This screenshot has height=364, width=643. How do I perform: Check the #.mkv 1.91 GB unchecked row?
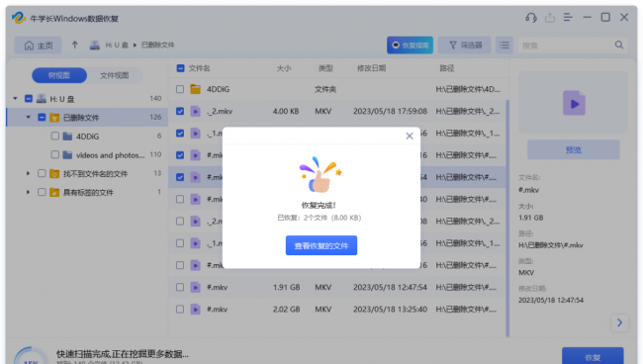(180, 288)
